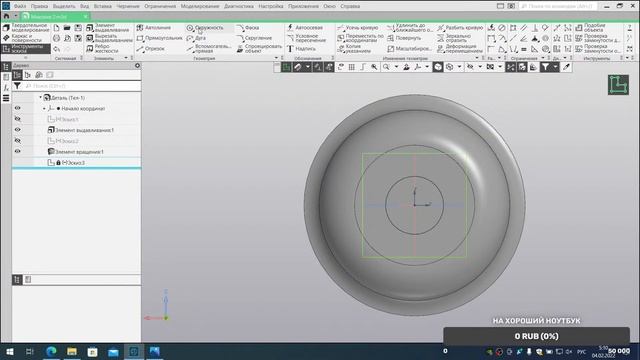Click Элемент выдавливания extrude command
Viewport: 640px width, 360px height.
coord(107,28)
